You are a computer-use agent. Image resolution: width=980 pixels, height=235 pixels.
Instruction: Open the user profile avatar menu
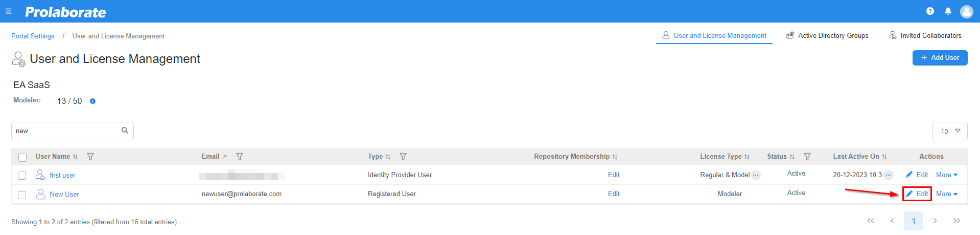[966, 11]
